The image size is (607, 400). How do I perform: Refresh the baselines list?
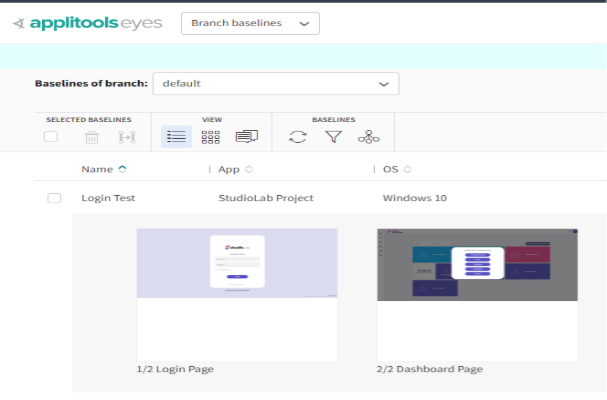pyautogui.click(x=298, y=137)
